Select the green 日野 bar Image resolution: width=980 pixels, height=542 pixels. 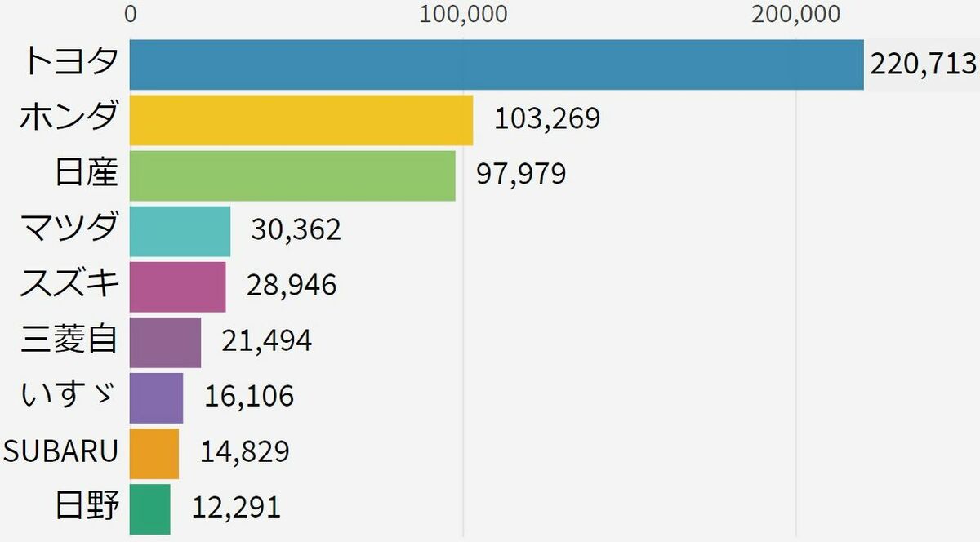click(x=149, y=509)
